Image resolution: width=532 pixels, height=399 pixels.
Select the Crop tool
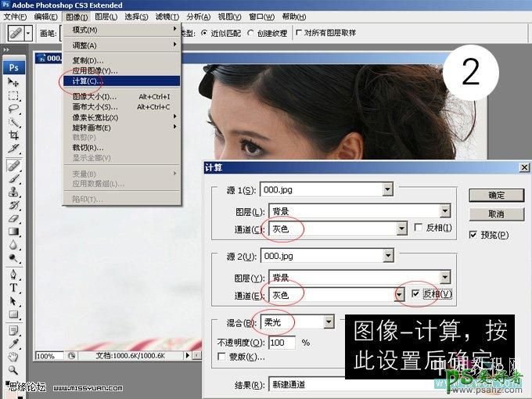pyautogui.click(x=13, y=136)
